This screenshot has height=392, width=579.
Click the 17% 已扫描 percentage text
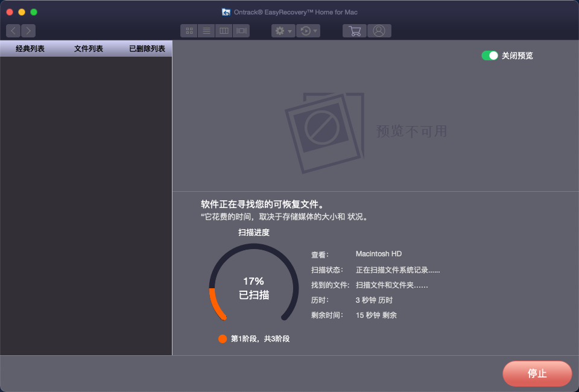(x=254, y=288)
